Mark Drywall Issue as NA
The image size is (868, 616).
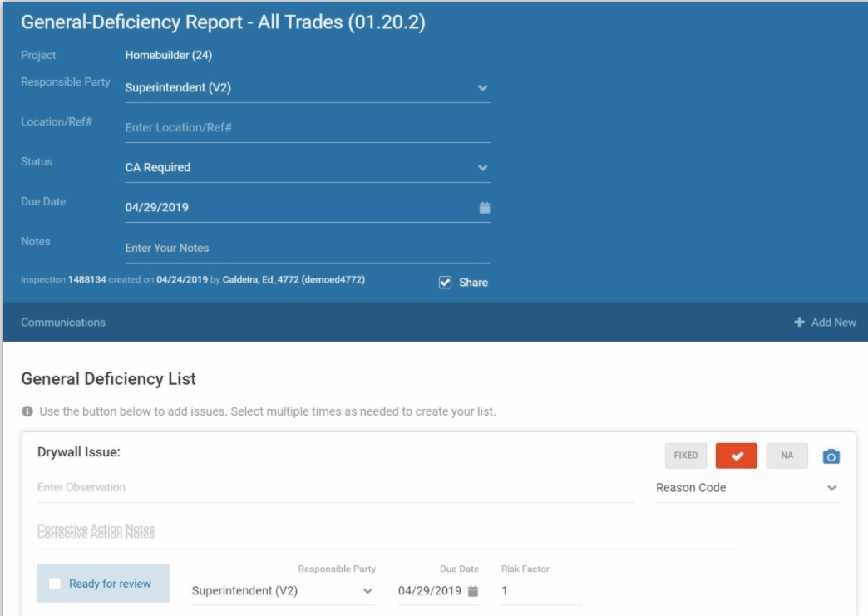tap(787, 456)
